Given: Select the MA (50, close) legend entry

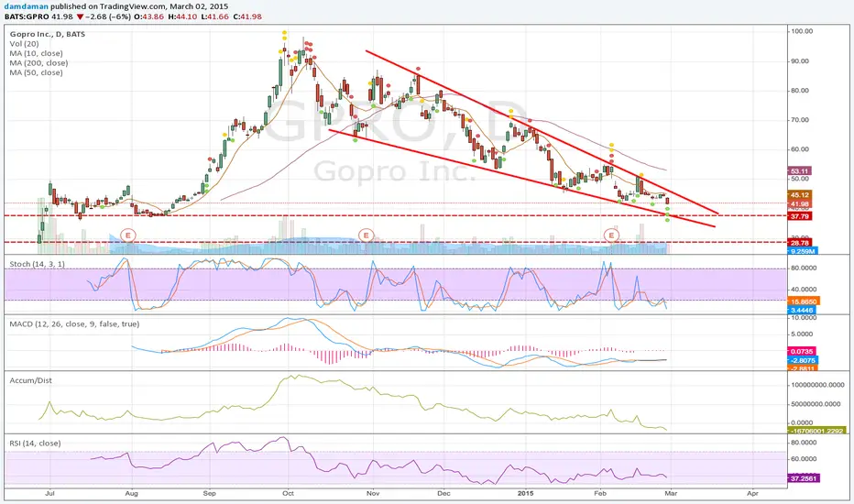Looking at the screenshot, I should pyautogui.click(x=36, y=72).
